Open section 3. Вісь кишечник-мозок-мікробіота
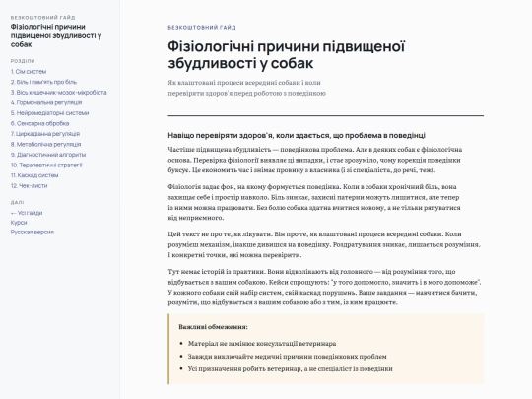The image size is (532, 399). 59,93
